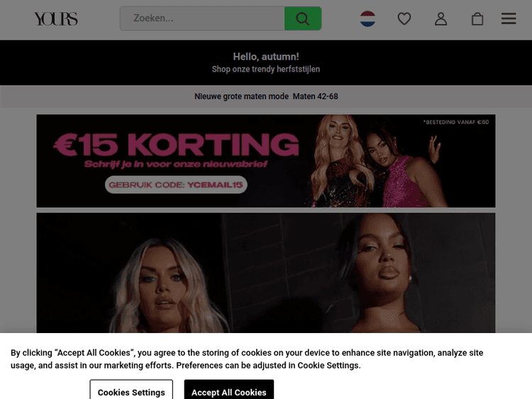Click the Besteding vanaf €60 note
This screenshot has width=532, height=399.
[x=456, y=122]
